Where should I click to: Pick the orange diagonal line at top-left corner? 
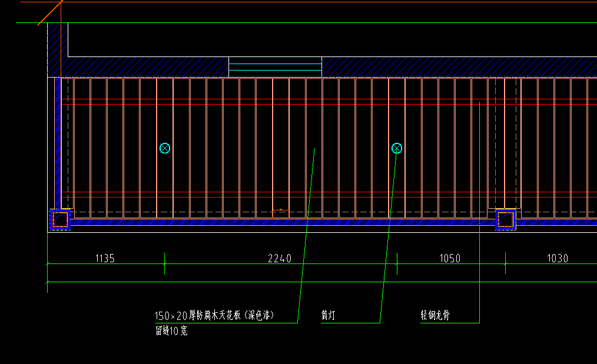coord(50,13)
